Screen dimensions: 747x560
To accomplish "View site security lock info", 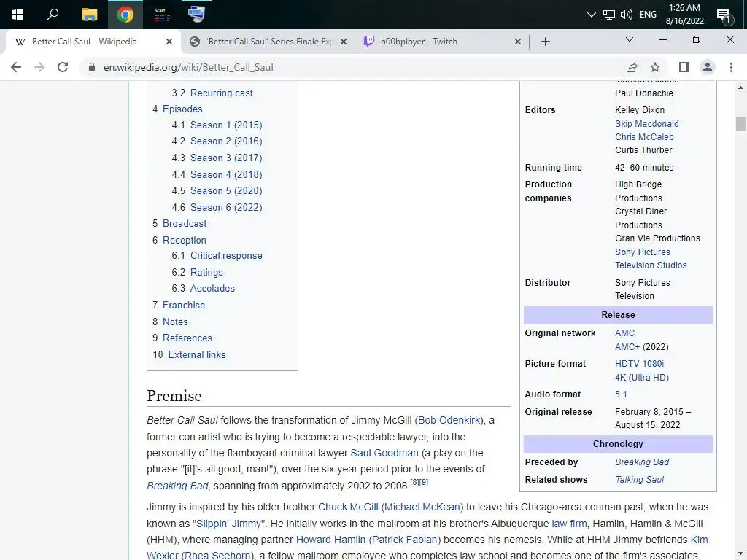I will pos(92,67).
